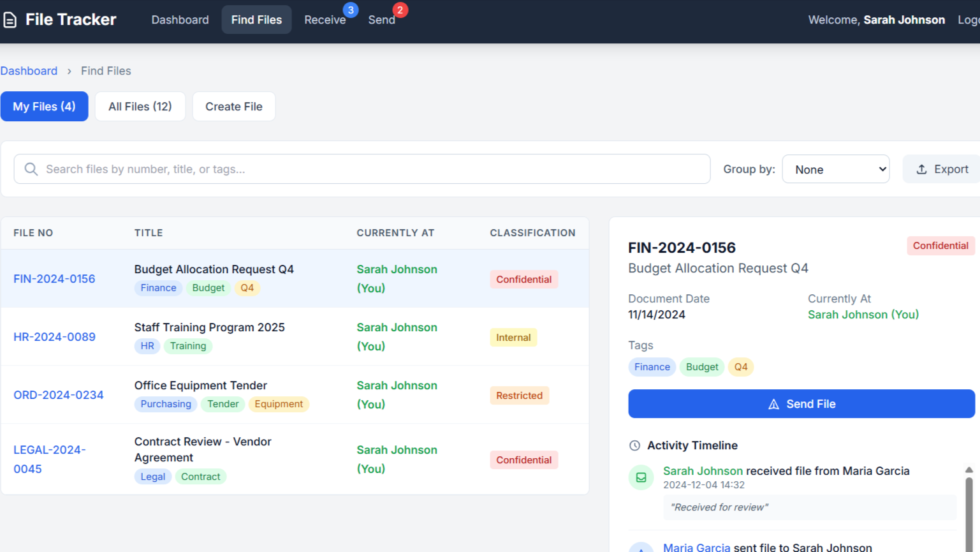Click the blue notification badge on Receive
The height and width of the screenshot is (552, 980).
(x=351, y=10)
